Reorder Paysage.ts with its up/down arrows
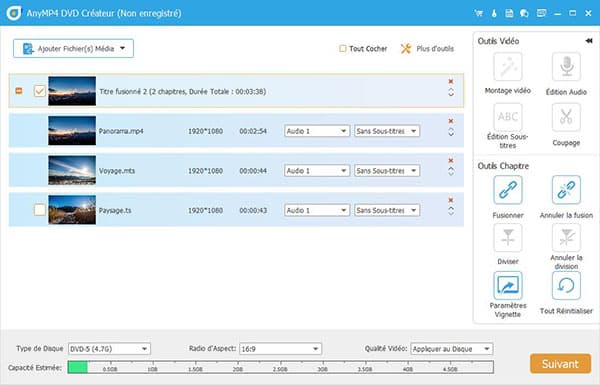 point(451,211)
